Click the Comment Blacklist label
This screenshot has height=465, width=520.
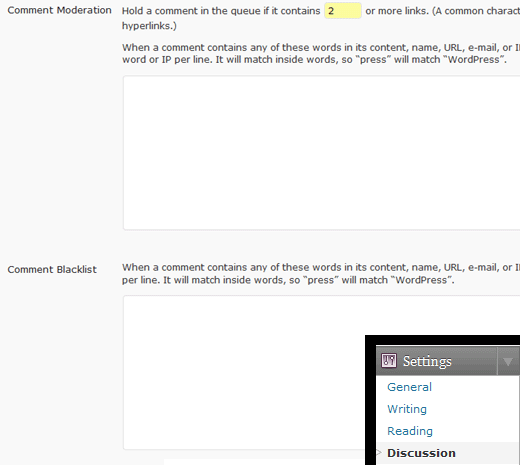[52, 269]
